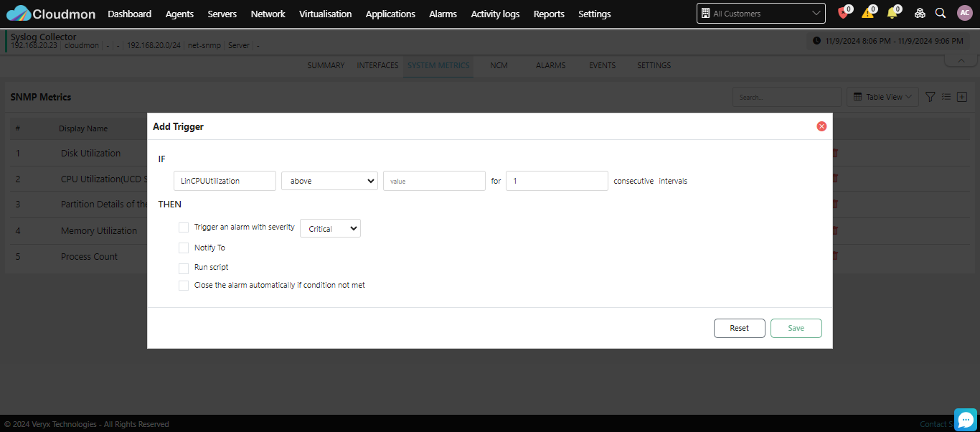Click the SNMP Metrics heading
Image resolution: width=980 pixels, height=432 pixels.
[x=41, y=97]
